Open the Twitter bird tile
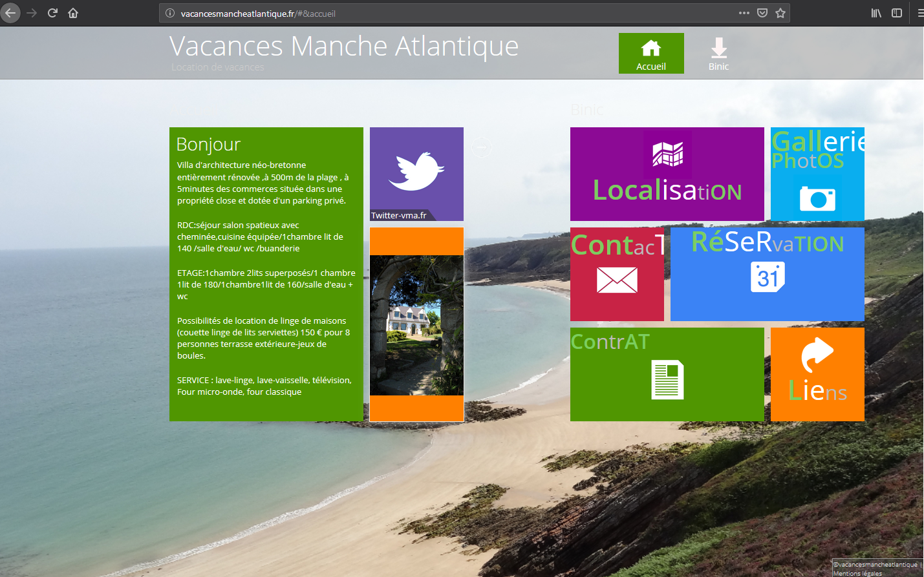Viewport: 924px width, 577px height. (x=416, y=174)
